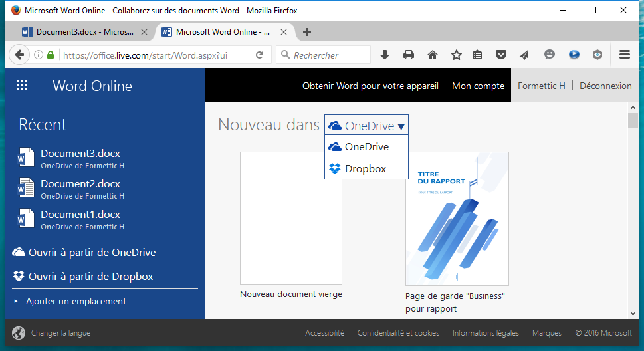Select Page de garde Business template thumbnail

[457, 219]
